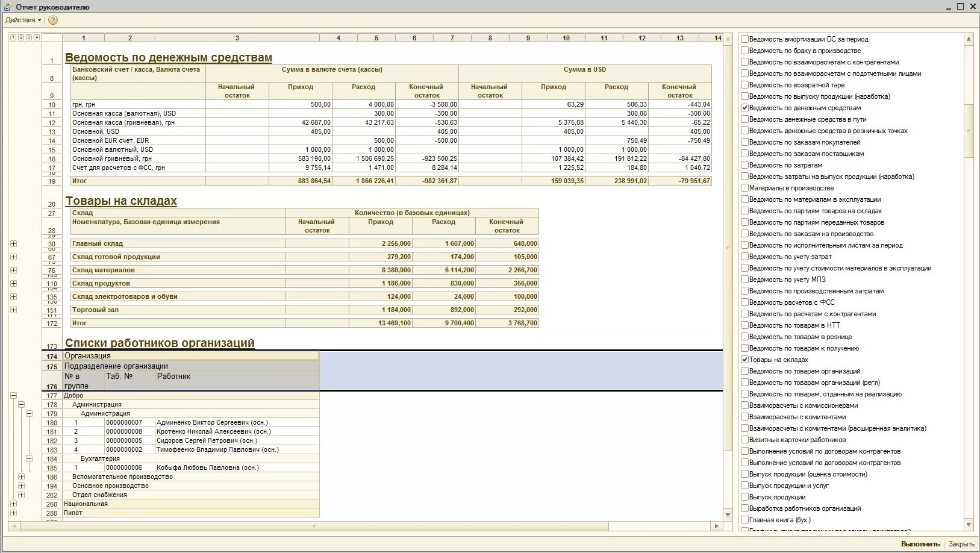Image resolution: width=980 pixels, height=553 pixels.
Task: Select row header 19 Итог
Action: (52, 181)
